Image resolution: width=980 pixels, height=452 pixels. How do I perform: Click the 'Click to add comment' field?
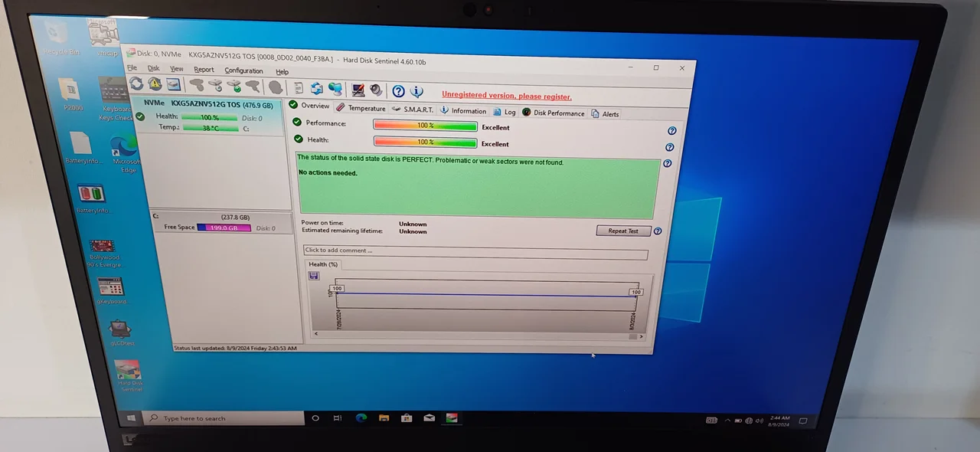point(475,252)
